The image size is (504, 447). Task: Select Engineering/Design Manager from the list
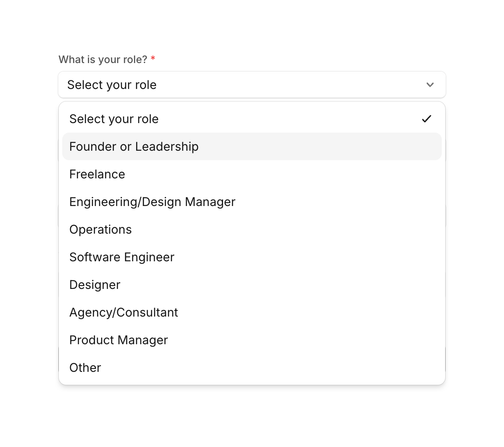point(152,202)
